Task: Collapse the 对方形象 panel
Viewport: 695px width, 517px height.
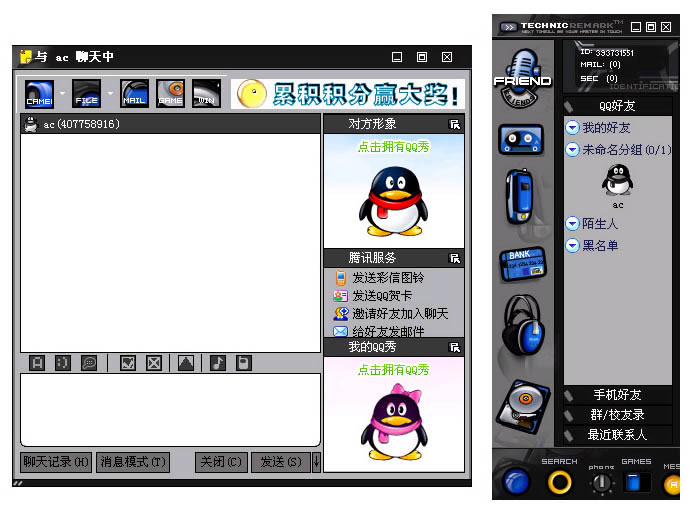Action: [455, 125]
